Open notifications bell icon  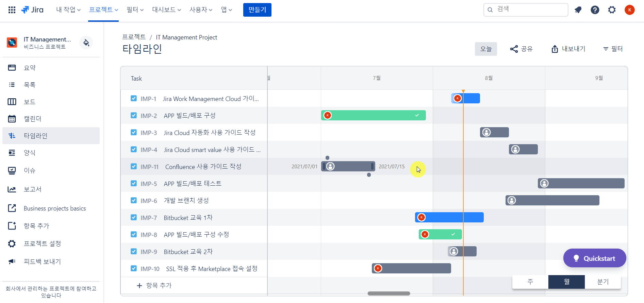point(578,10)
